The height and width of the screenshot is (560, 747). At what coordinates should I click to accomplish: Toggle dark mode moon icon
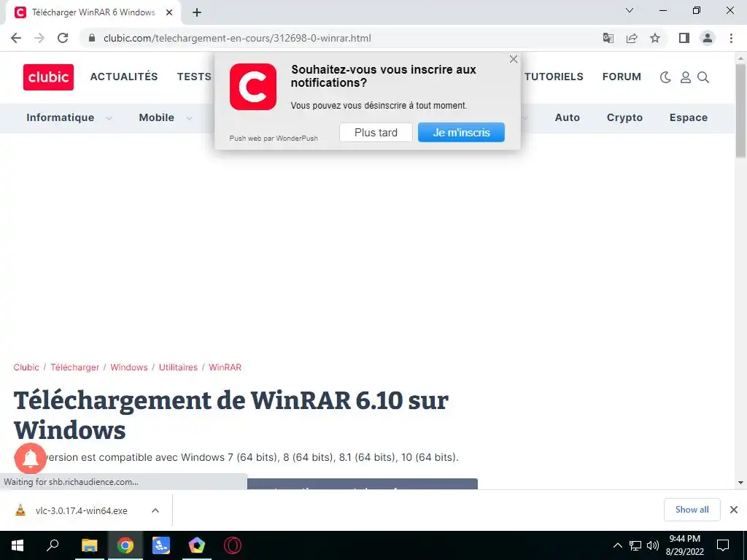665,77
